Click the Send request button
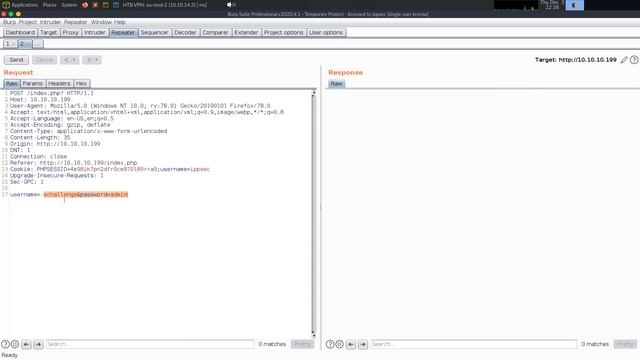 pos(16,60)
